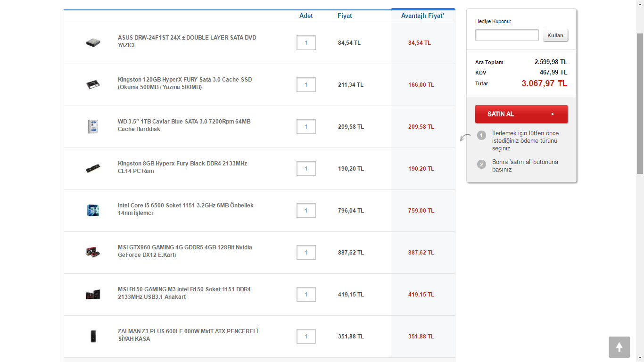Open Intel Core i5 6500 product link
Image resolution: width=644 pixels, height=362 pixels.
(186, 209)
